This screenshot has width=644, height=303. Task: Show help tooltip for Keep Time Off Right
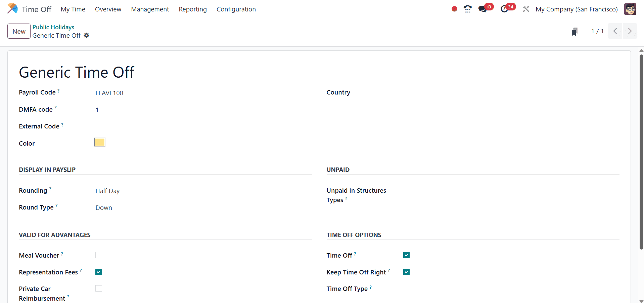click(389, 270)
